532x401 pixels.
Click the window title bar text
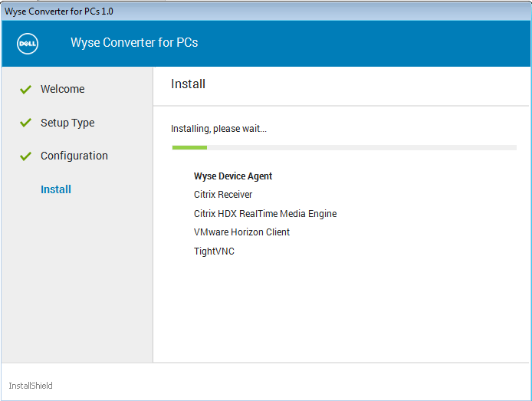click(x=59, y=12)
